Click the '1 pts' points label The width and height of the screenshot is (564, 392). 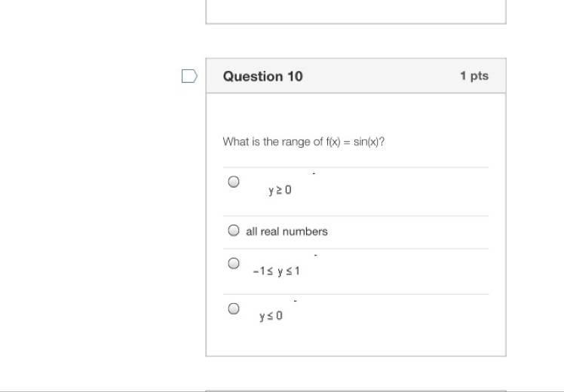pos(474,76)
